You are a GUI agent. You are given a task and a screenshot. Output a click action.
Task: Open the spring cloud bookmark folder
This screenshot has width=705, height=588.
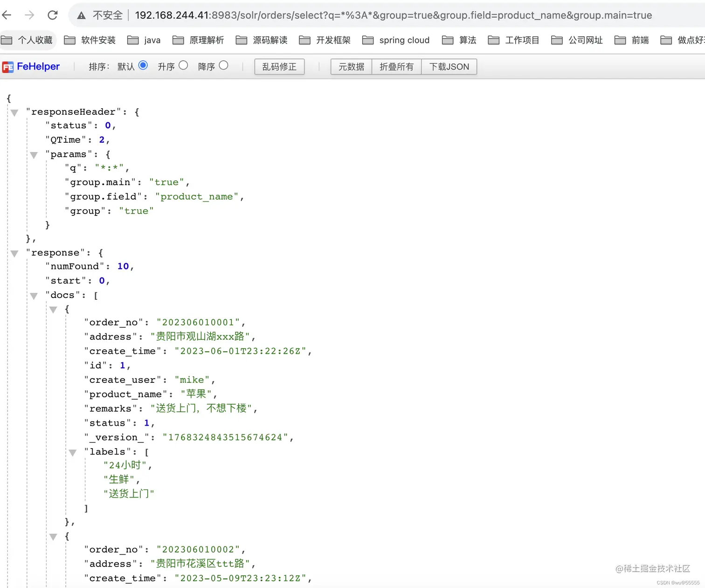(x=396, y=40)
